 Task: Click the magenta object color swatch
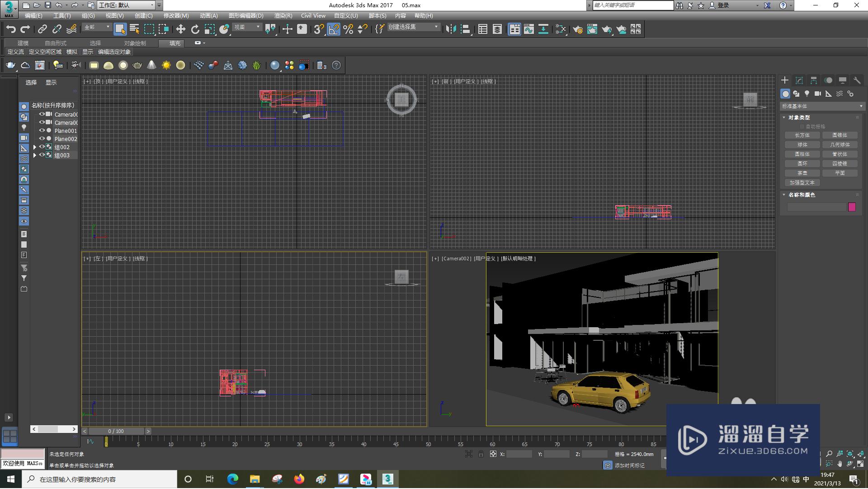coord(852,207)
